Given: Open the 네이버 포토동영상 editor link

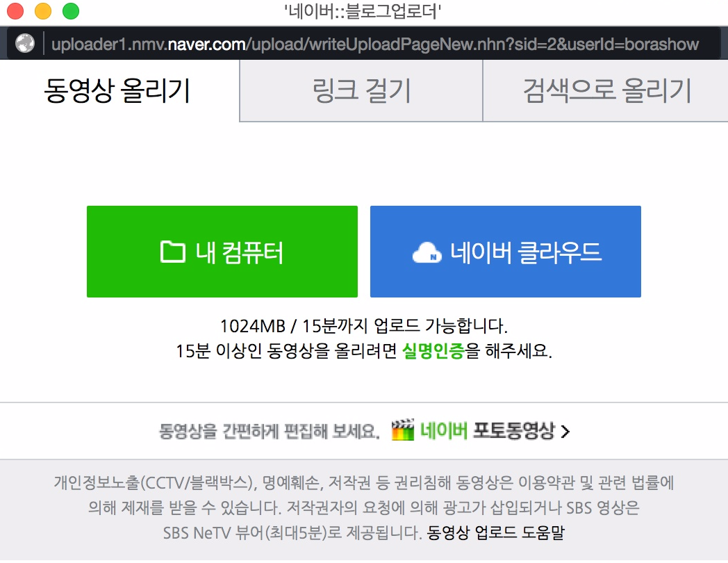Looking at the screenshot, I should (486, 431).
